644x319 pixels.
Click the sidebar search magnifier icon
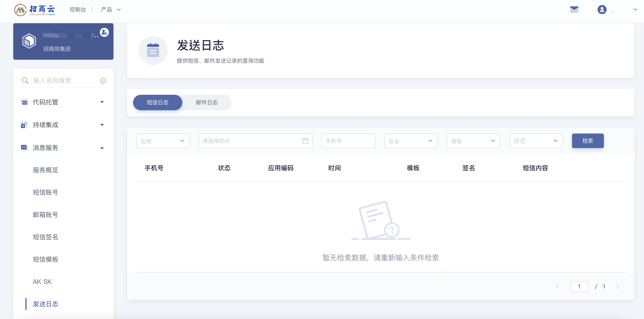(25, 80)
